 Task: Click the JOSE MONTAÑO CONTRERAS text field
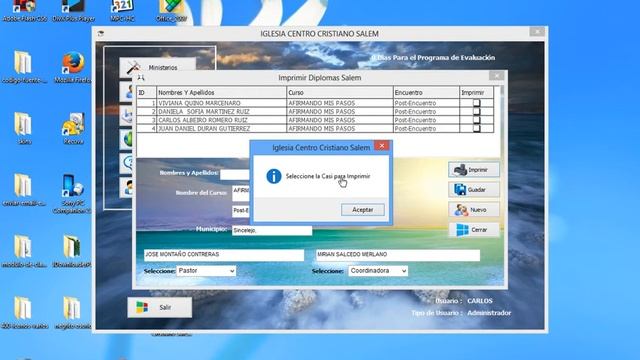tap(224, 255)
